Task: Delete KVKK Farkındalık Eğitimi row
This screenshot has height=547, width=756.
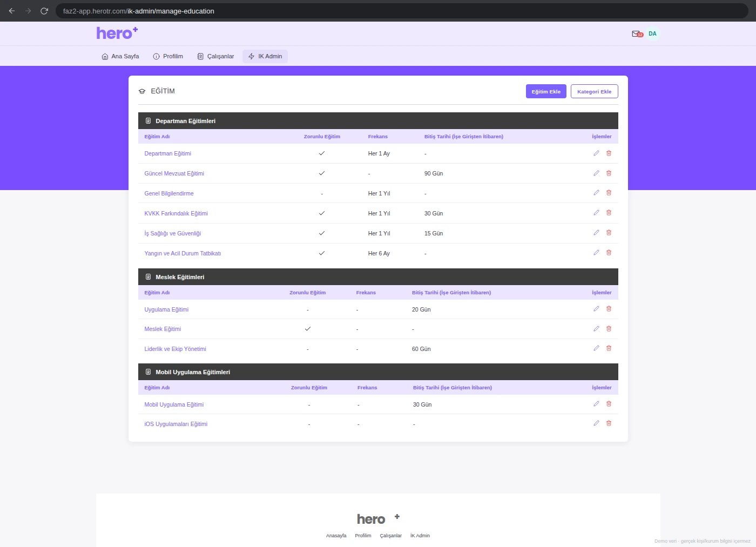Action: 609,213
